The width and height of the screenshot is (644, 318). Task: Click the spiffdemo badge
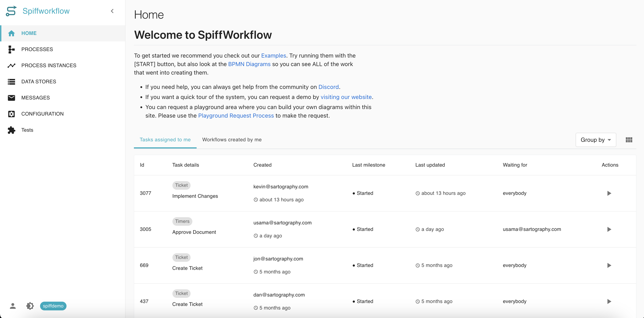click(53, 306)
